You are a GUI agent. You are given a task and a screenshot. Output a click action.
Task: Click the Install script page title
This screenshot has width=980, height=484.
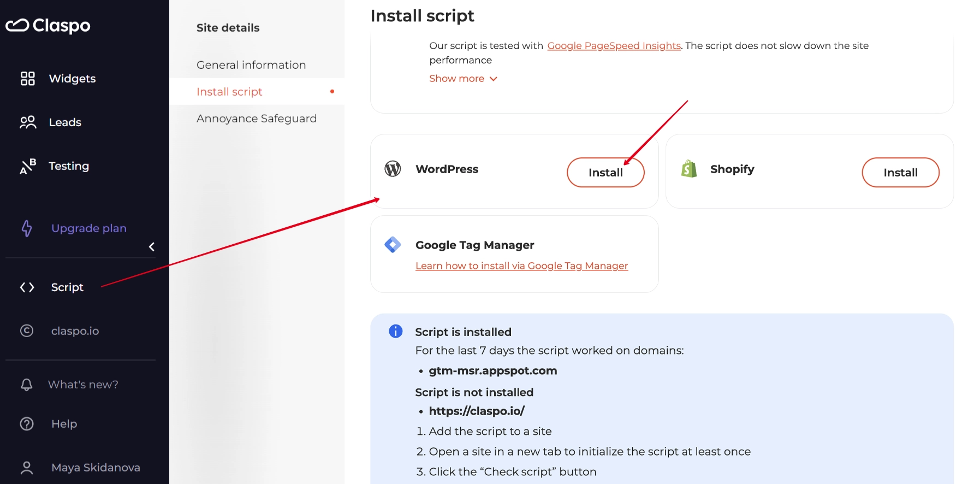pyautogui.click(x=422, y=16)
